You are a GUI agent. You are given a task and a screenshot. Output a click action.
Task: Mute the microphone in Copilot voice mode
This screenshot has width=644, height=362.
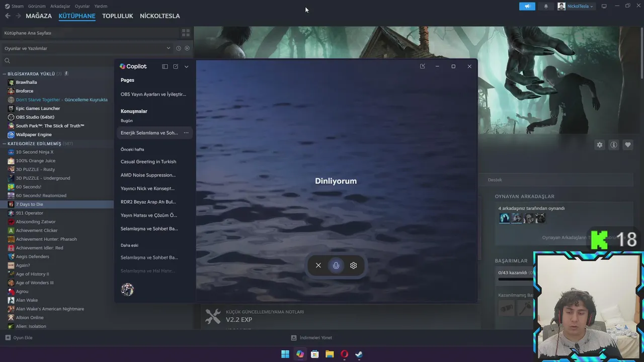(x=336, y=265)
